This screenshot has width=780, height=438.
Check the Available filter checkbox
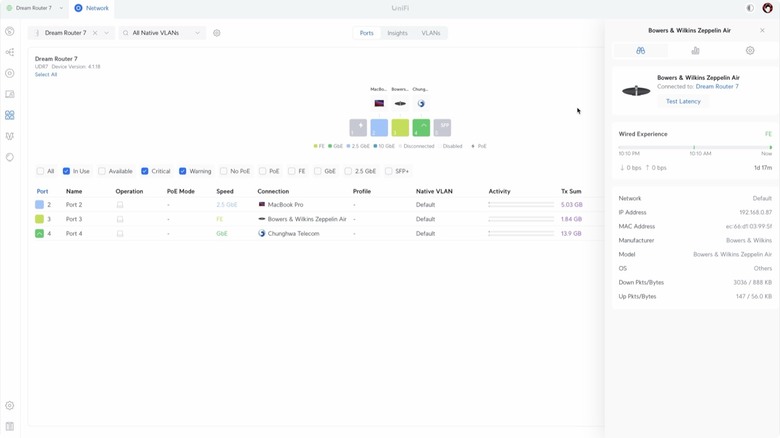(102, 171)
